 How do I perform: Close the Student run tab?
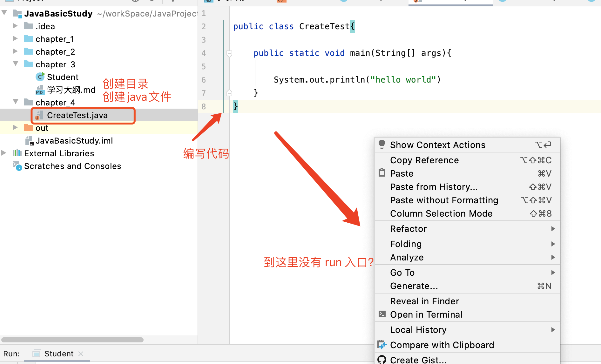pos(81,354)
